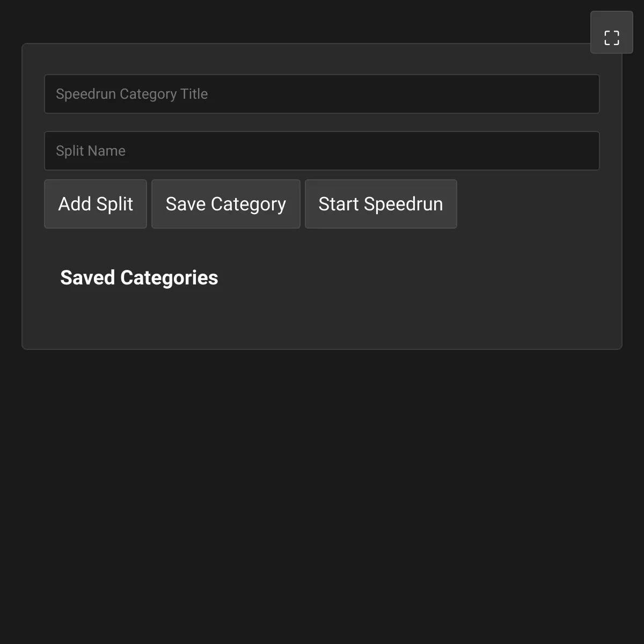
Task: Add a new split to the category
Action: click(x=96, y=204)
